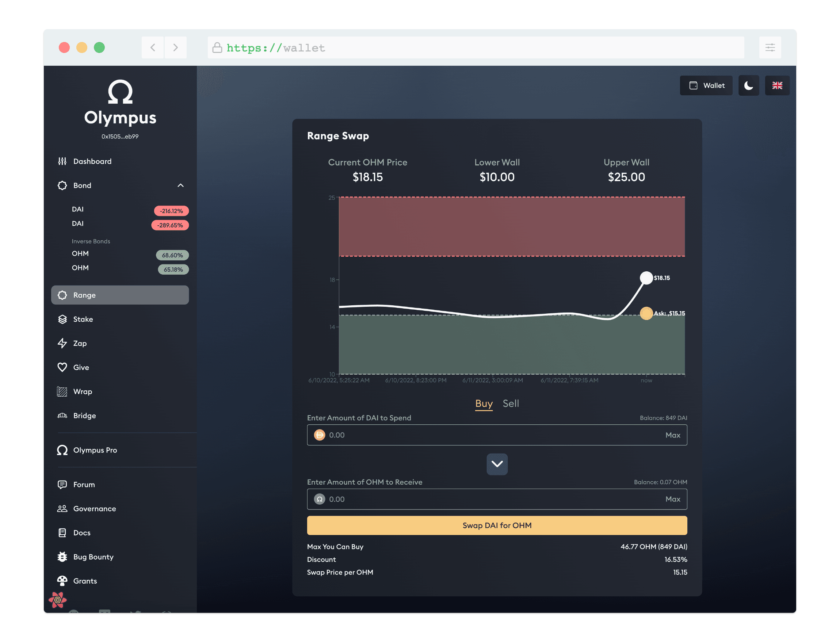Click the Lower Wall $10.00 value
The image size is (840, 642).
[497, 177]
